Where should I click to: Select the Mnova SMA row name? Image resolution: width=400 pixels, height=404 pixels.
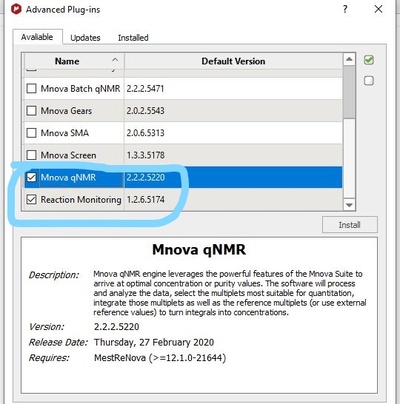[65, 133]
